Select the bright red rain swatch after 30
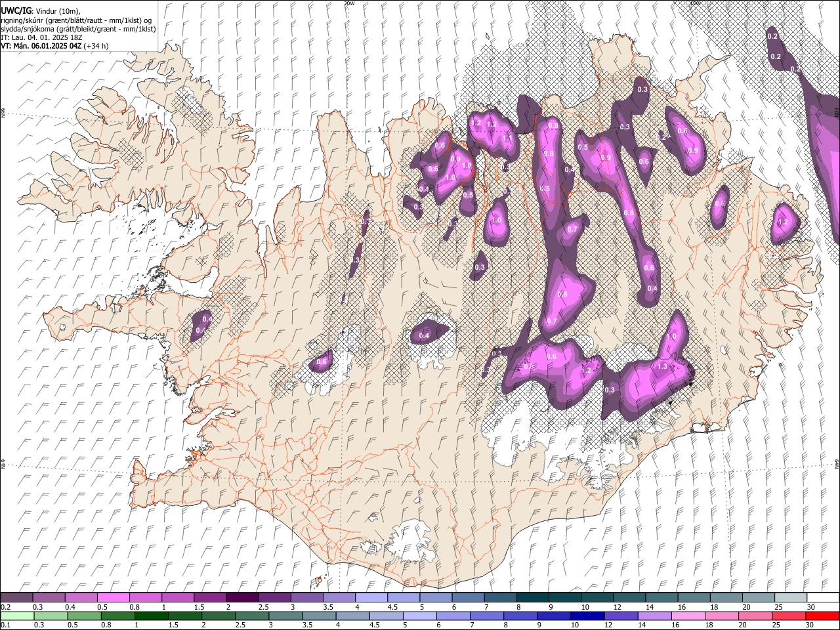The width and height of the screenshot is (840, 630). (x=822, y=616)
